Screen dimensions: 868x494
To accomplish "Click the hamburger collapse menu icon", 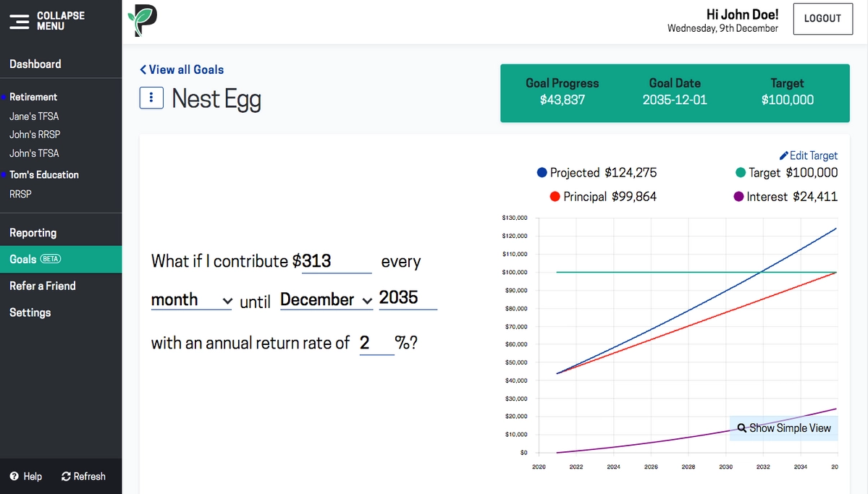I will [20, 21].
